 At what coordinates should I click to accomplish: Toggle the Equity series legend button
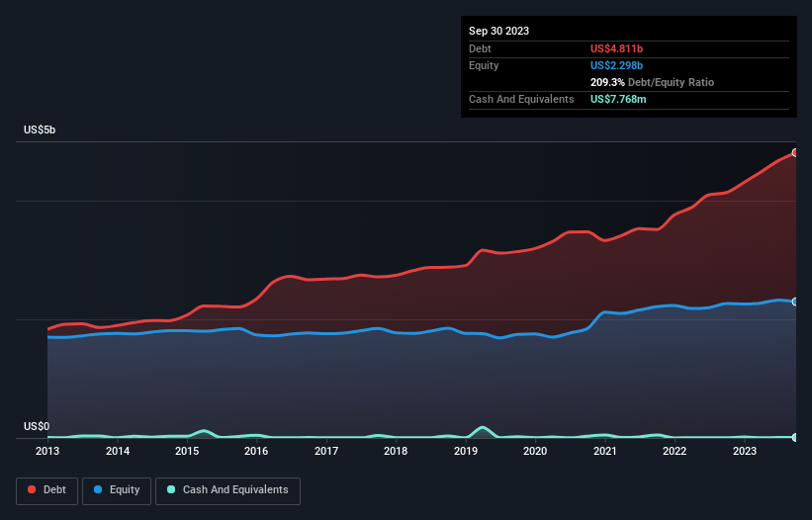pos(117,490)
